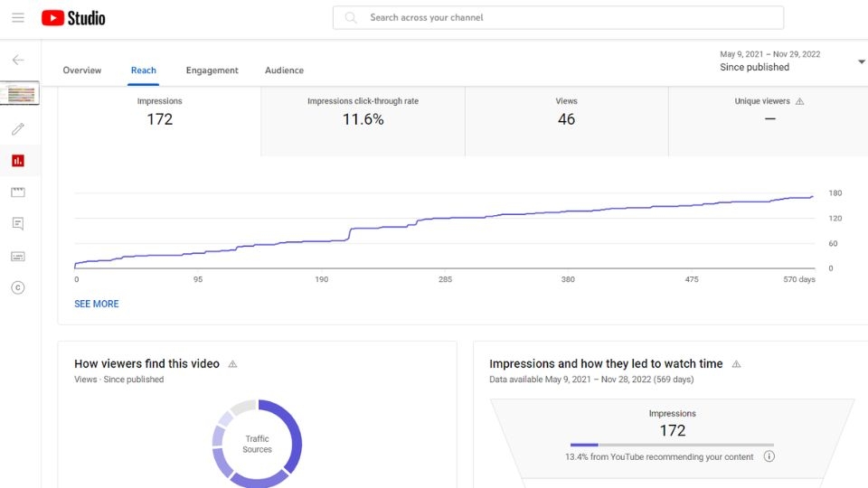Image resolution: width=868 pixels, height=488 pixels.
Task: Click the info icon beside recommendation percentage
Action: pos(769,456)
